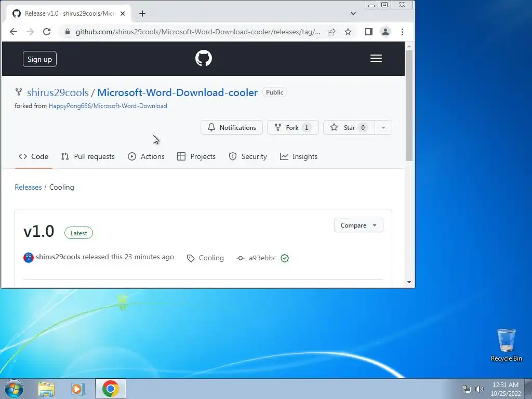Expand the Star lists dropdown arrow
Screen dimensions: 532x399
pyautogui.click(x=383, y=128)
